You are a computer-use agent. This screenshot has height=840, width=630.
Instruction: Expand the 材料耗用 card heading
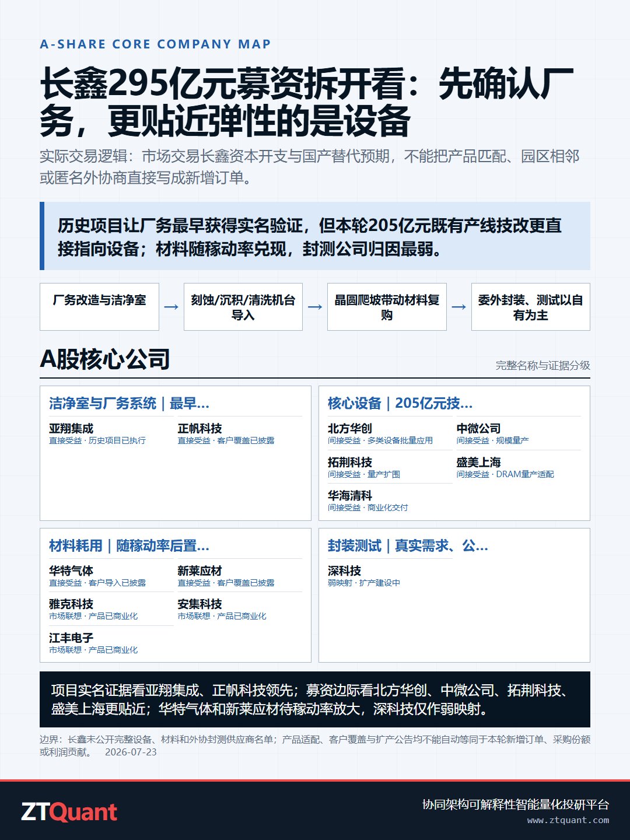pyautogui.click(x=129, y=545)
